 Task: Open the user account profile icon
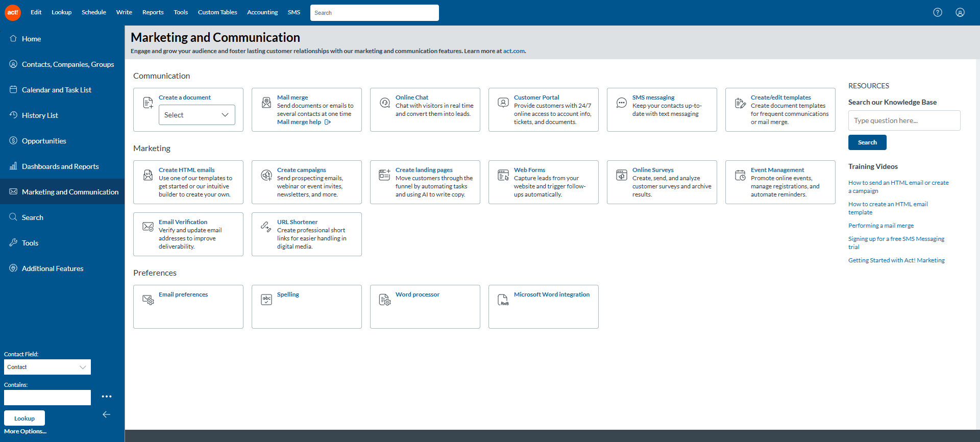(x=960, y=12)
